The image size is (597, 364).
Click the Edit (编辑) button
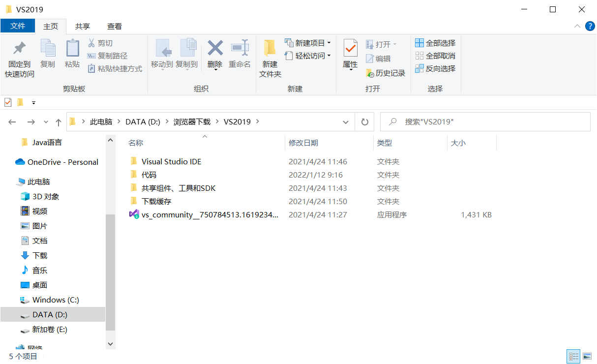click(x=378, y=59)
